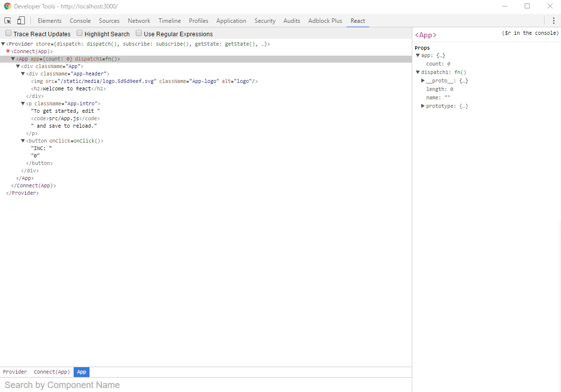Image resolution: width=561 pixels, height=392 pixels.
Task: Click the "0" text node under button
Action: point(35,156)
